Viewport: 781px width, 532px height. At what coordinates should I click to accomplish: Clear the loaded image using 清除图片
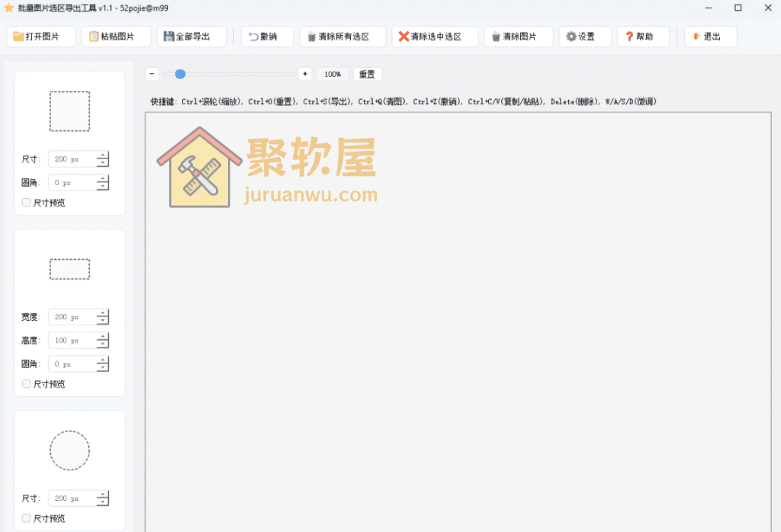click(518, 36)
